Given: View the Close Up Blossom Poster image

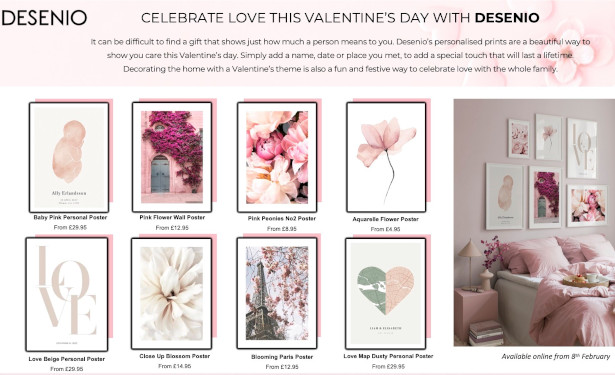Looking at the screenshot, I should coord(171,293).
